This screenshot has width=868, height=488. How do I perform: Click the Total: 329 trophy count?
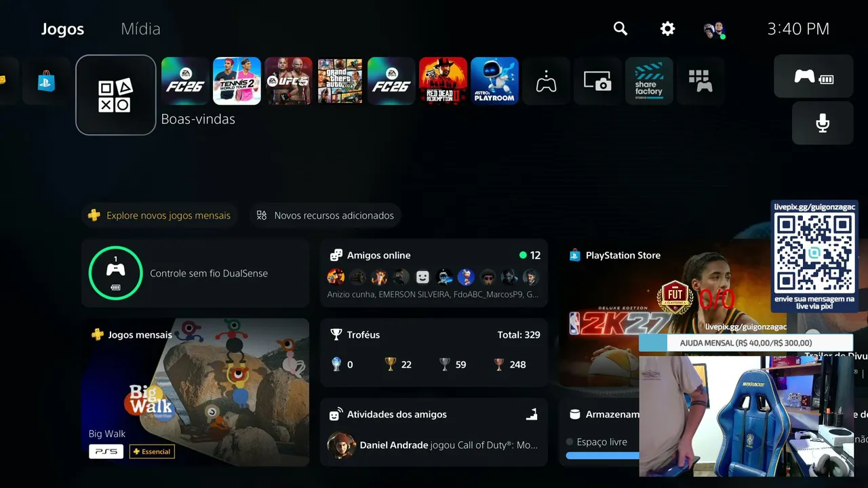point(519,335)
